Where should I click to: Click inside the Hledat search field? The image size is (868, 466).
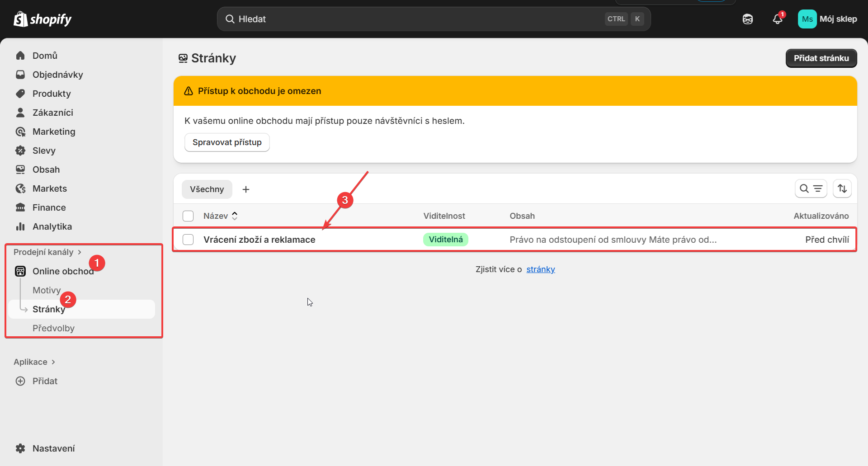(x=407, y=19)
